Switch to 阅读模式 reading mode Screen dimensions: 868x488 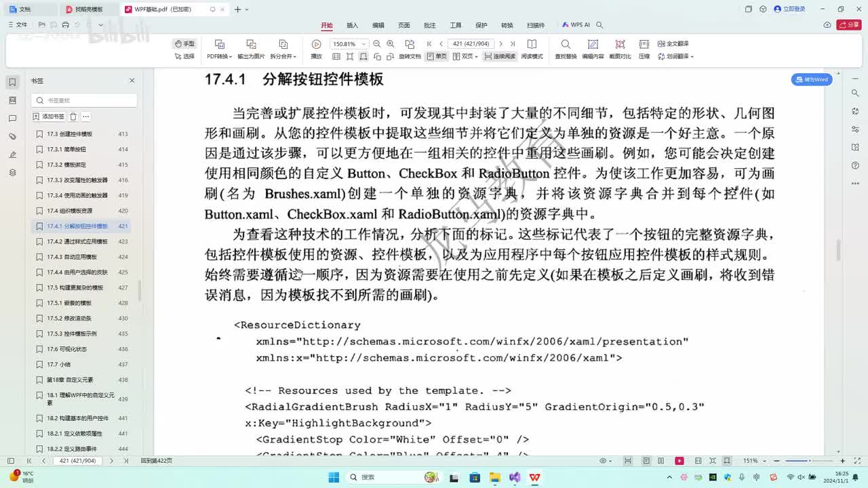click(532, 56)
